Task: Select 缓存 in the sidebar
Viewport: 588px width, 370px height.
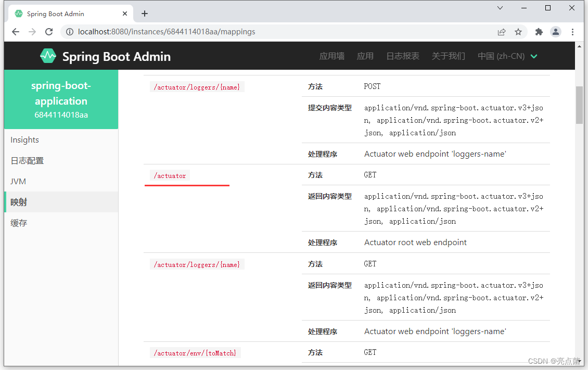Action: tap(19, 223)
